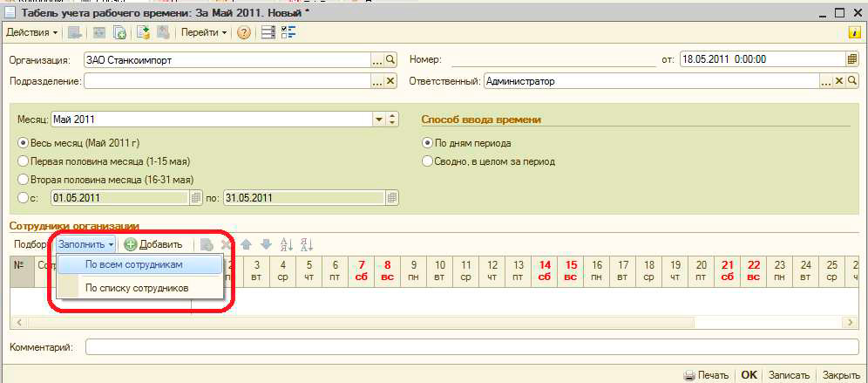868x383 pixels.
Task: Open the Перейти menu
Action: click(x=204, y=33)
